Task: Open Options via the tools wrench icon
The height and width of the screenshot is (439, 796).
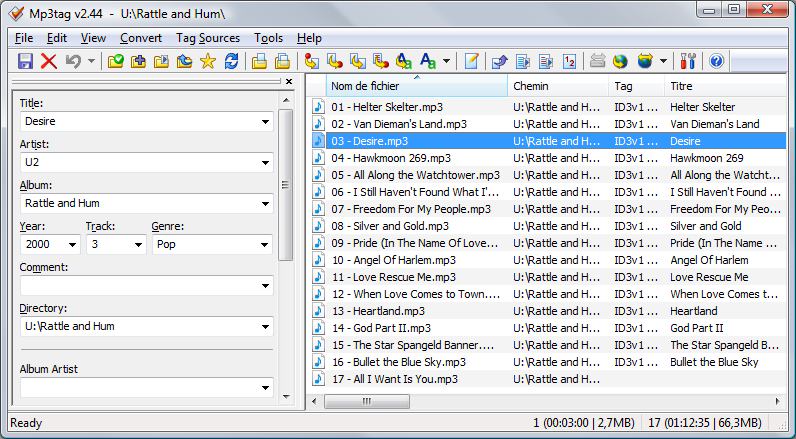Action: pyautogui.click(x=688, y=61)
